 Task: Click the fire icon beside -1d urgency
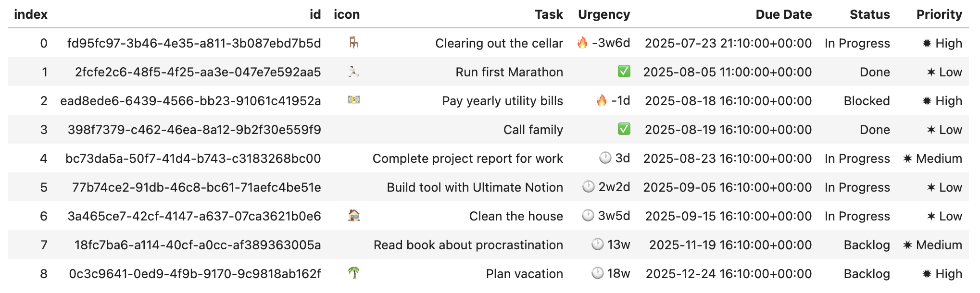click(x=602, y=100)
